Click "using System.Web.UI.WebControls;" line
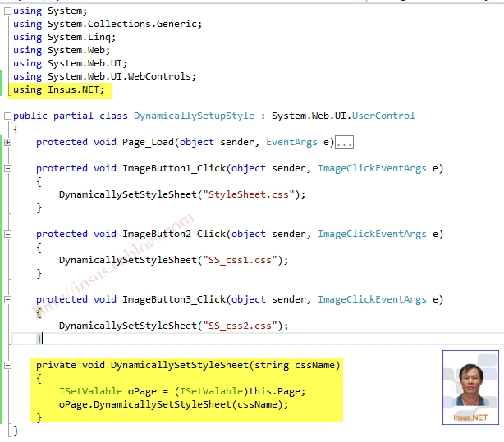Viewport: 504px width, 442px height. [104, 76]
